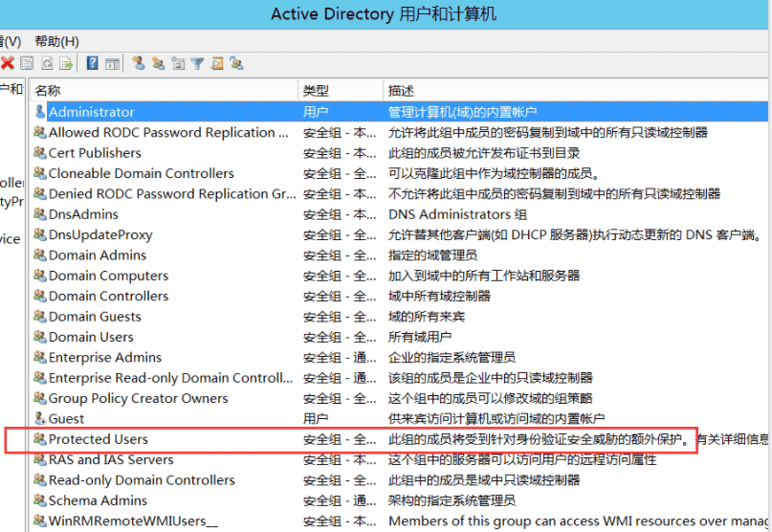Select Cloneable Domain Controllers name
The image size is (772, 532).
[142, 173]
